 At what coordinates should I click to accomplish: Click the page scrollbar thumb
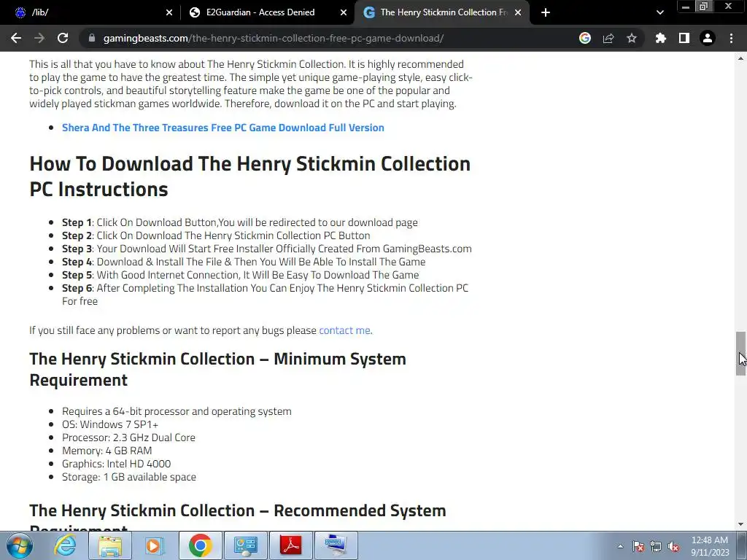pyautogui.click(x=740, y=354)
